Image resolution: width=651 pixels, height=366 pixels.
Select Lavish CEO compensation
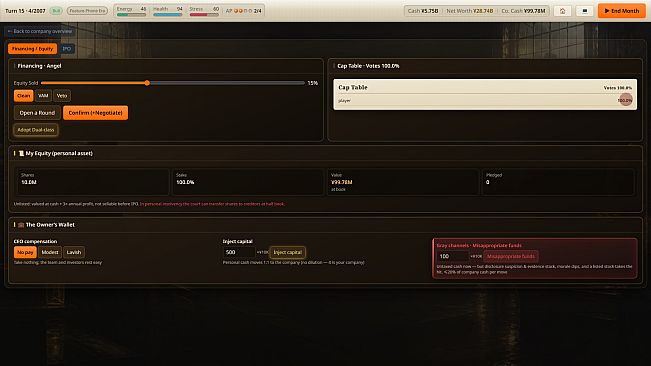pos(74,252)
